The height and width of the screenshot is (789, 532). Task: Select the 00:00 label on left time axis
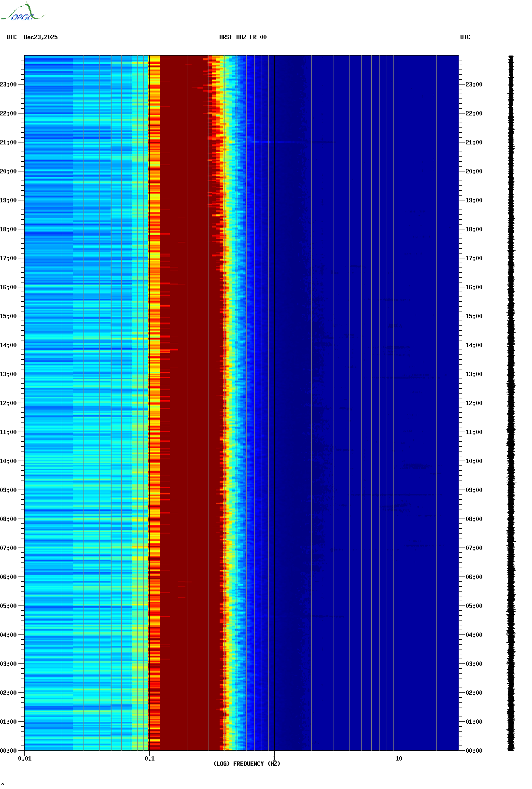pos(8,751)
